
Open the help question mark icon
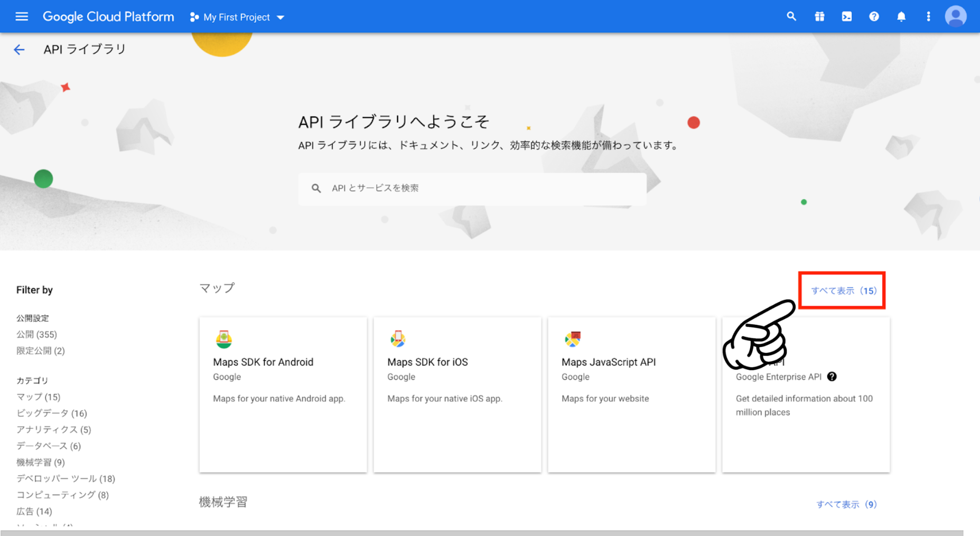coord(874,16)
